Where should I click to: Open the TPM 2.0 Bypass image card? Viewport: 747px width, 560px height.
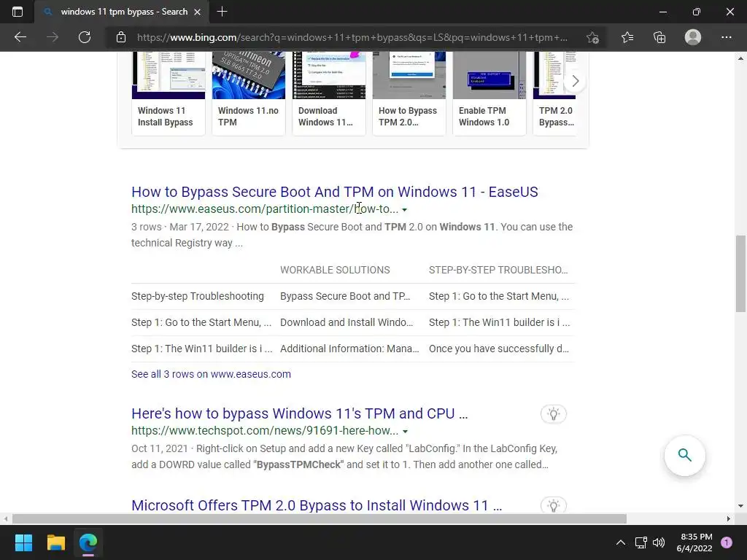(554, 93)
